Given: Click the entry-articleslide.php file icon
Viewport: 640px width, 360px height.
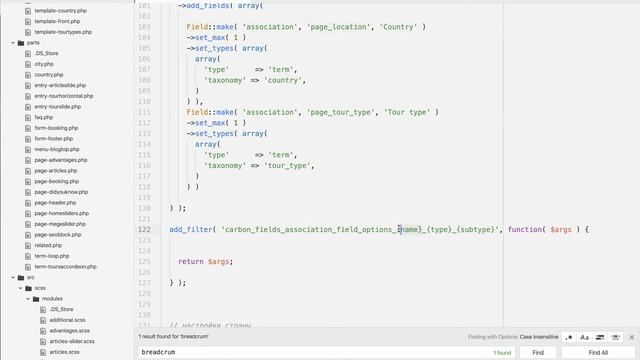Looking at the screenshot, I should point(28,85).
